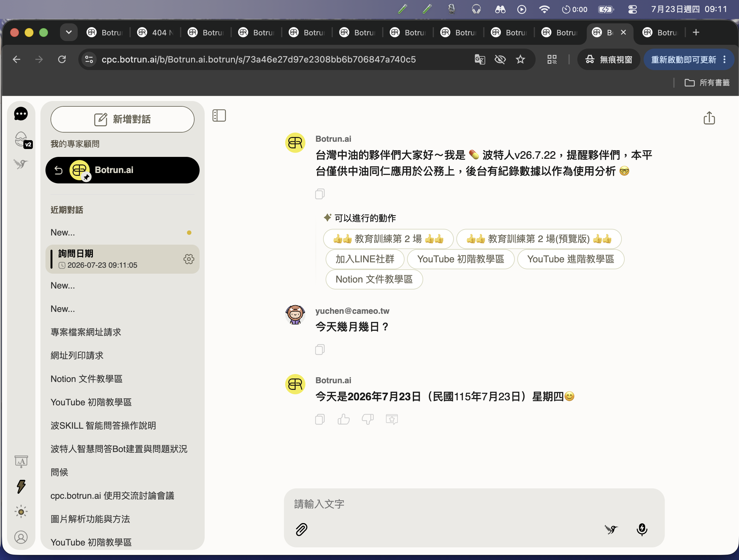Toggle the sidebar panel collapse icon
The height and width of the screenshot is (560, 739).
click(x=219, y=116)
